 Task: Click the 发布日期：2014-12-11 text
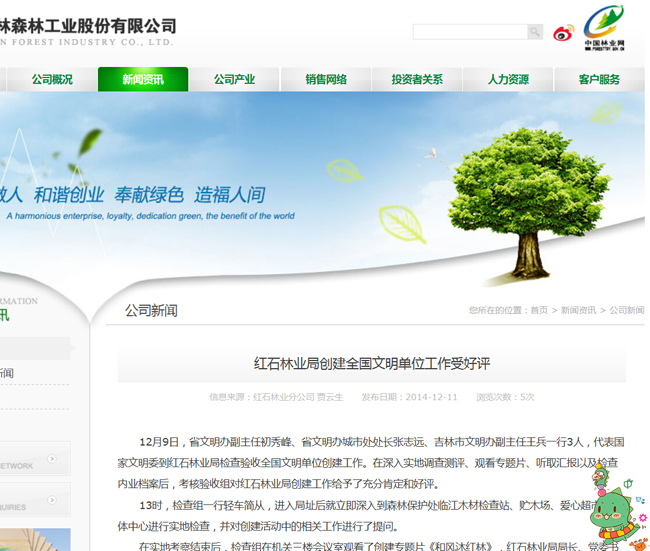(x=409, y=397)
